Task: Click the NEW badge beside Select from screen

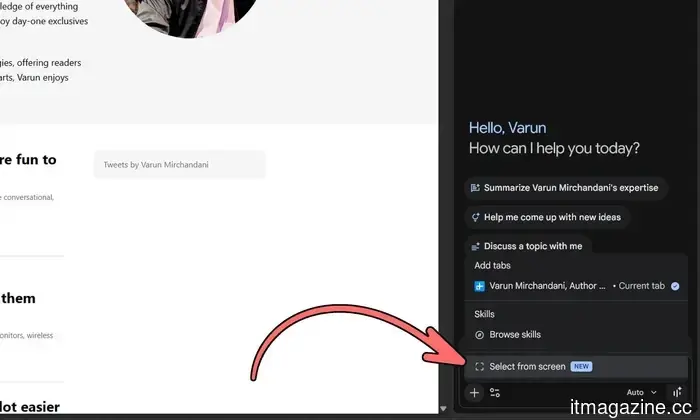Action: coord(581,366)
